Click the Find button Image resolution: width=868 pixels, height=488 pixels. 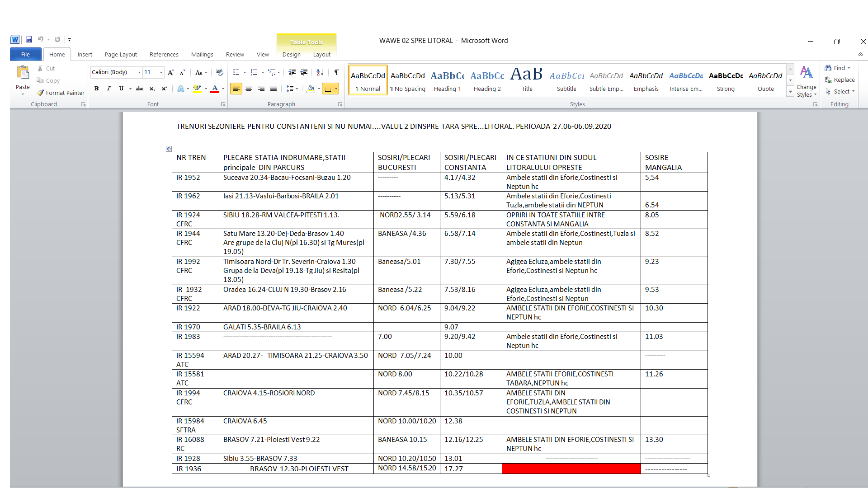pos(837,68)
